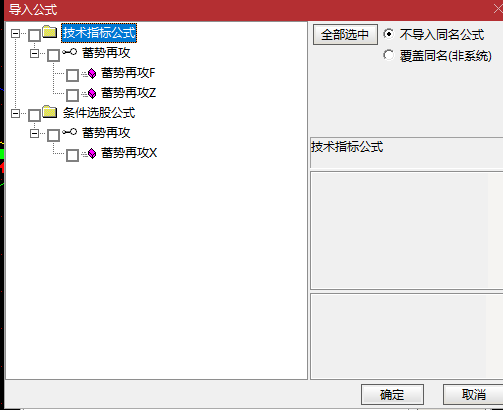Click the magenta diamond icon beside 蓄势再攻Z
This screenshot has height=410, width=503.
[92, 93]
